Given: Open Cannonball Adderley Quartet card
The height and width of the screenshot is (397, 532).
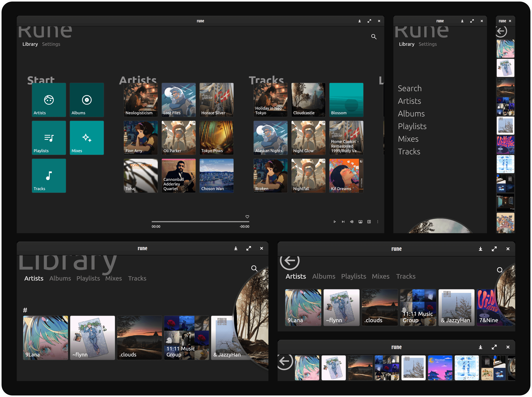Looking at the screenshot, I should (179, 176).
